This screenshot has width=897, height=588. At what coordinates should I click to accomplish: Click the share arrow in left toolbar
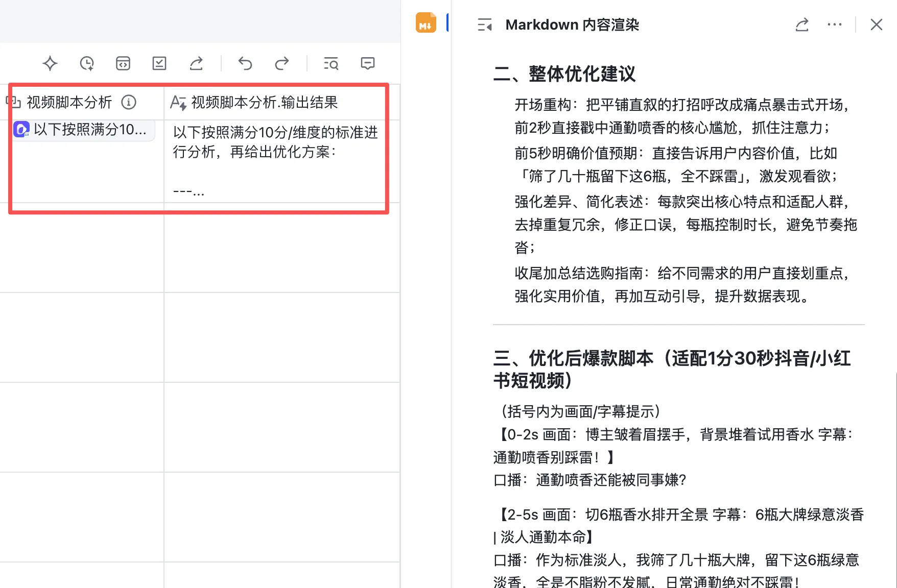pos(196,63)
